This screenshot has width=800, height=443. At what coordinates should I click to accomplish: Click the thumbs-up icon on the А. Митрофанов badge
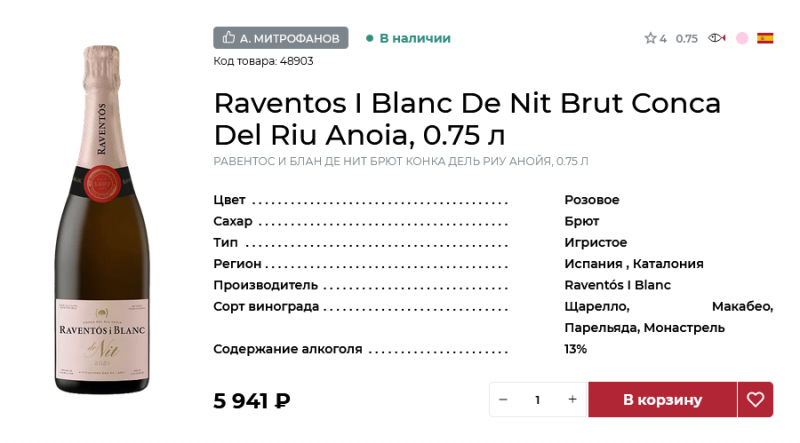(229, 38)
